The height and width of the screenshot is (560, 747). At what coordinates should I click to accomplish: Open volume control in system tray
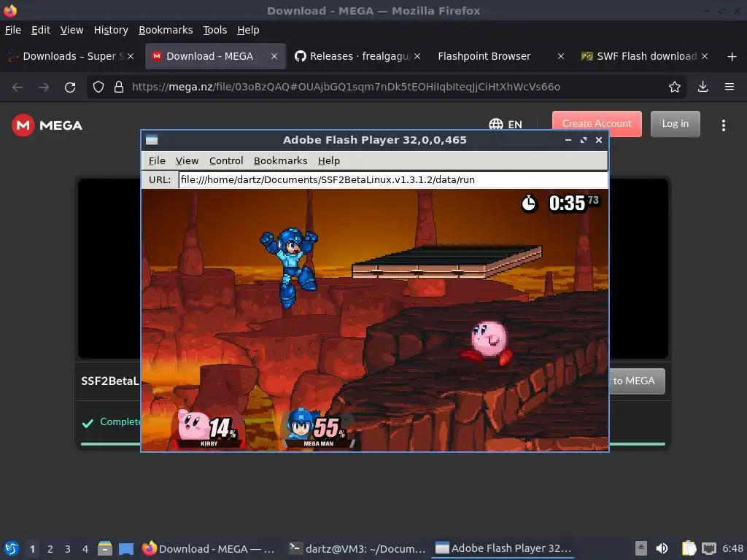coord(662,548)
